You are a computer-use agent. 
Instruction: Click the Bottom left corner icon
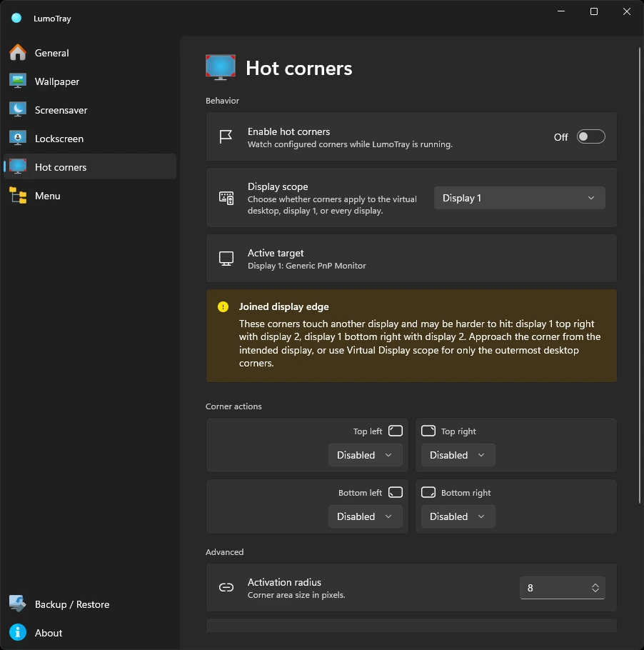pos(396,492)
